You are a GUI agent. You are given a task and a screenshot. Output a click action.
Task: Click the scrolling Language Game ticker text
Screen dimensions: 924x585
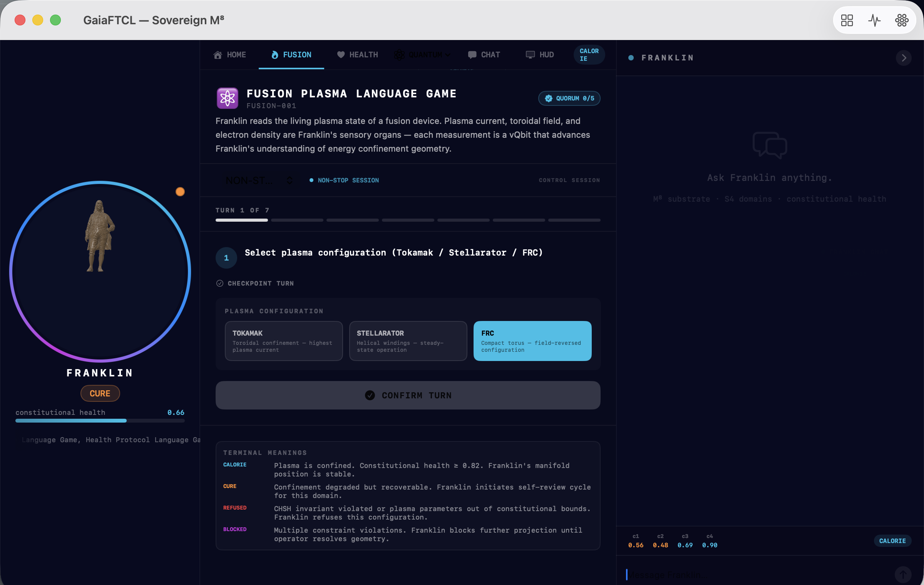111,440
